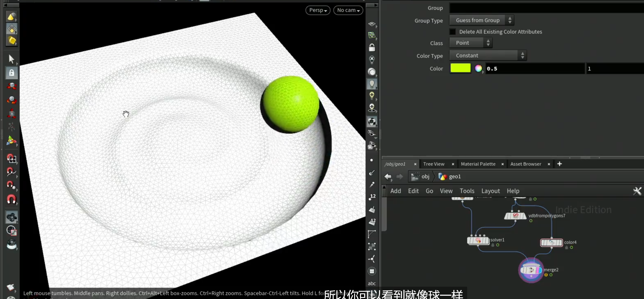Open the Class dropdown showing Point
Image resolution: width=644 pixels, height=299 pixels.
click(x=471, y=43)
